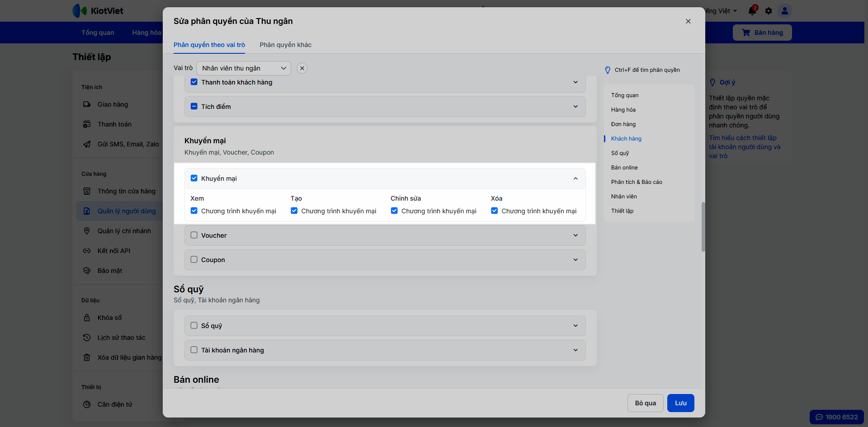Enable the Coupon permission checkbox

pyautogui.click(x=194, y=259)
